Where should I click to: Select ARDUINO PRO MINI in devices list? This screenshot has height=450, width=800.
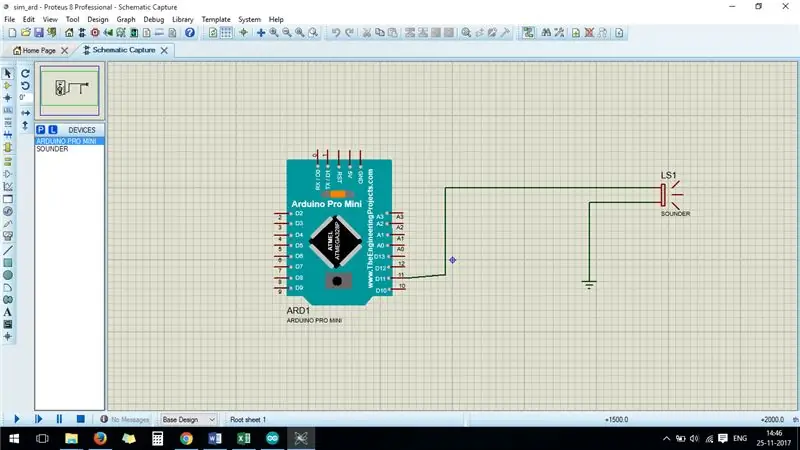click(69, 141)
